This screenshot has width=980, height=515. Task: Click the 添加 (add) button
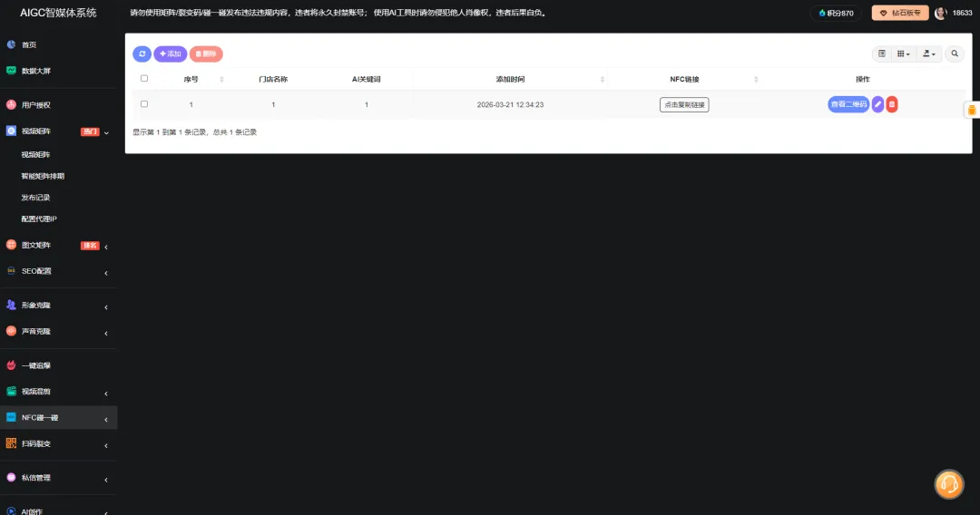click(170, 53)
